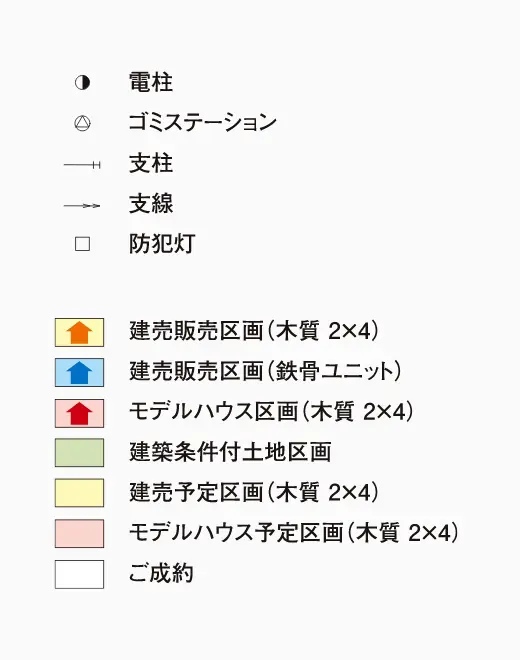Select the pink モデルハウス予定区画 swatch

(79, 533)
